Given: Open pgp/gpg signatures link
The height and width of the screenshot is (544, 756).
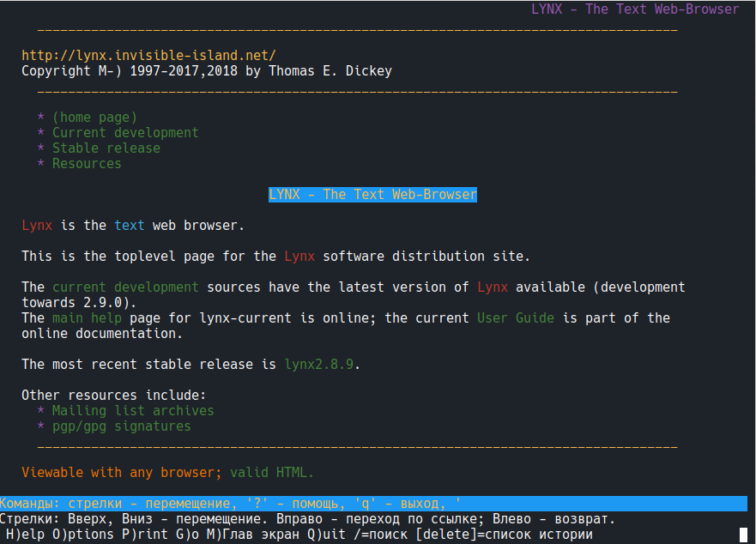Looking at the screenshot, I should pyautogui.click(x=122, y=426).
